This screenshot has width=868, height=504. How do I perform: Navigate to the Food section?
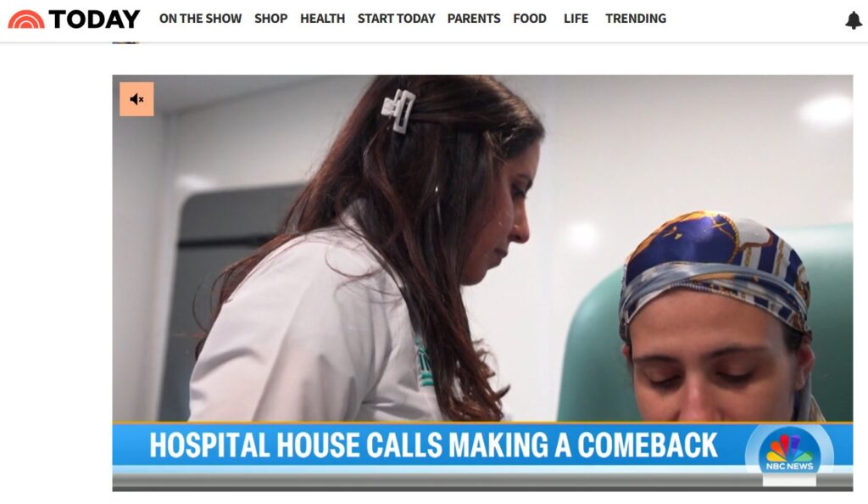[x=530, y=19]
